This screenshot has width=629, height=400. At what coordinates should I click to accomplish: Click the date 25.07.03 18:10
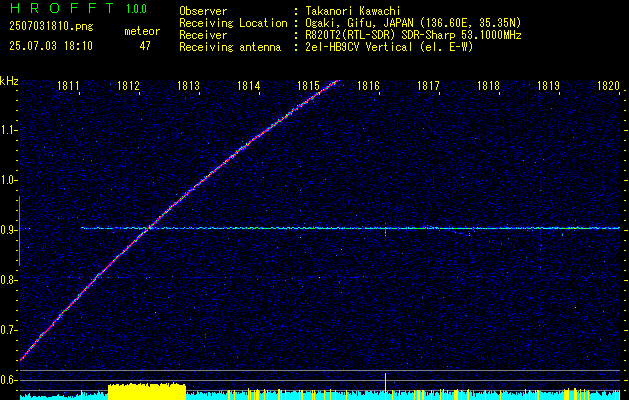pos(51,46)
